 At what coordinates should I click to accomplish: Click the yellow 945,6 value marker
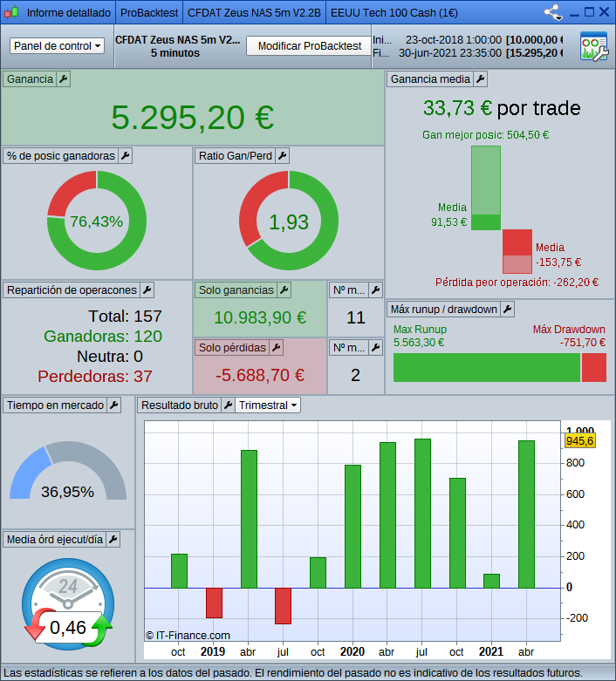(579, 441)
